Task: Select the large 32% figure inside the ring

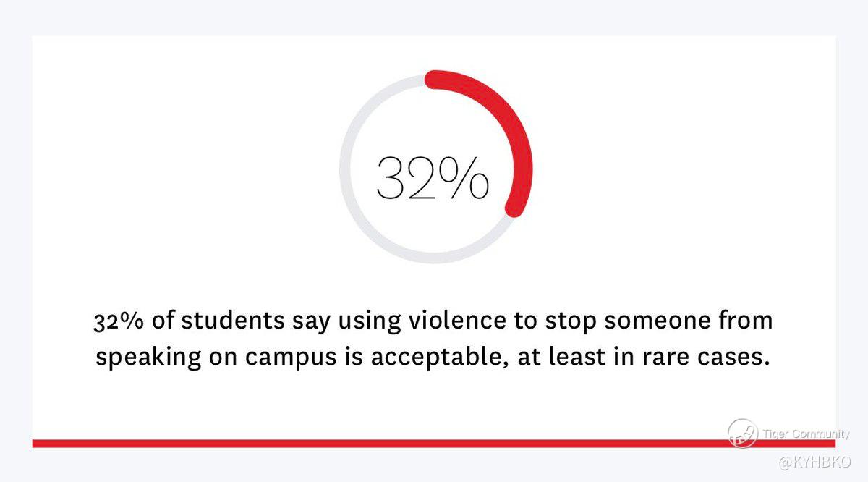Action: [432, 179]
